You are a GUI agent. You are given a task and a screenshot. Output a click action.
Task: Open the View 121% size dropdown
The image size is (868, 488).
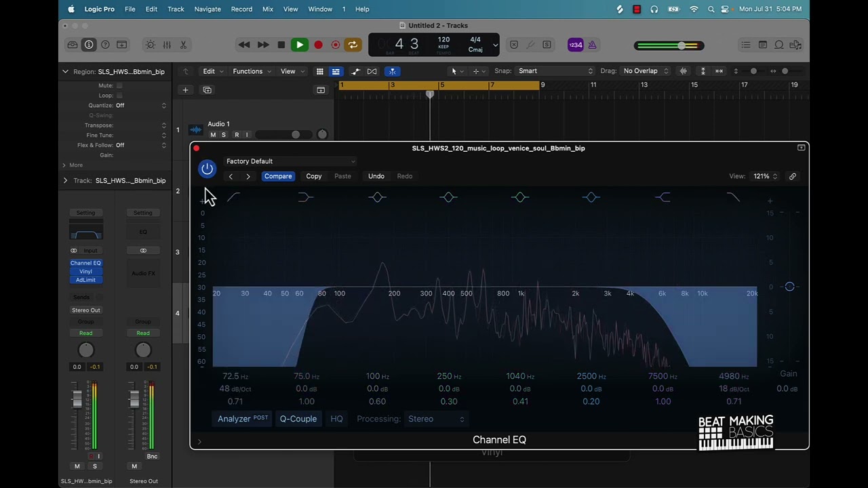click(x=766, y=176)
